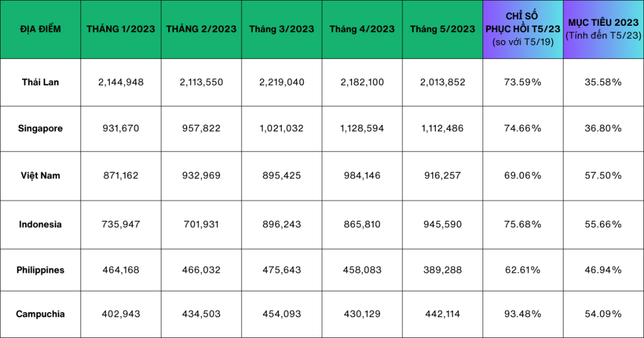Screen dimensions: 644x338
Task: Select Indonesia's May value 945,590
Action: 443,224
